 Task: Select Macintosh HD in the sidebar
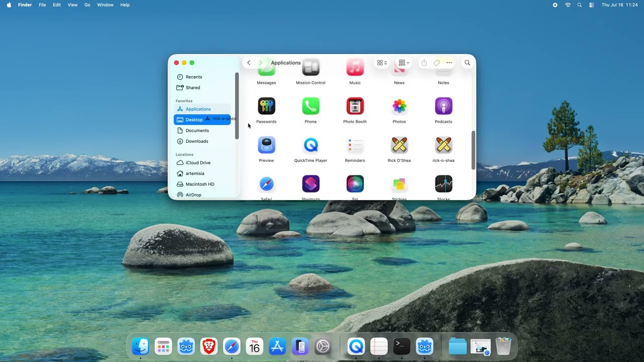[x=202, y=184]
